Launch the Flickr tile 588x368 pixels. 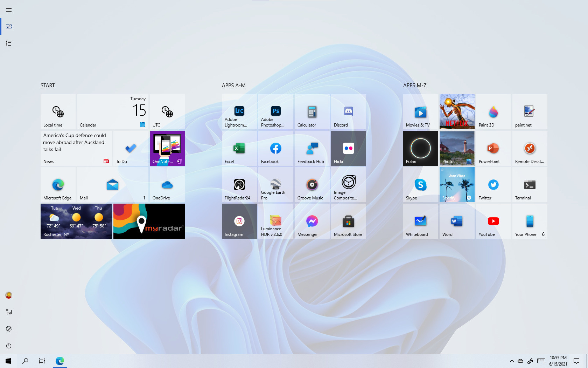[x=349, y=148]
